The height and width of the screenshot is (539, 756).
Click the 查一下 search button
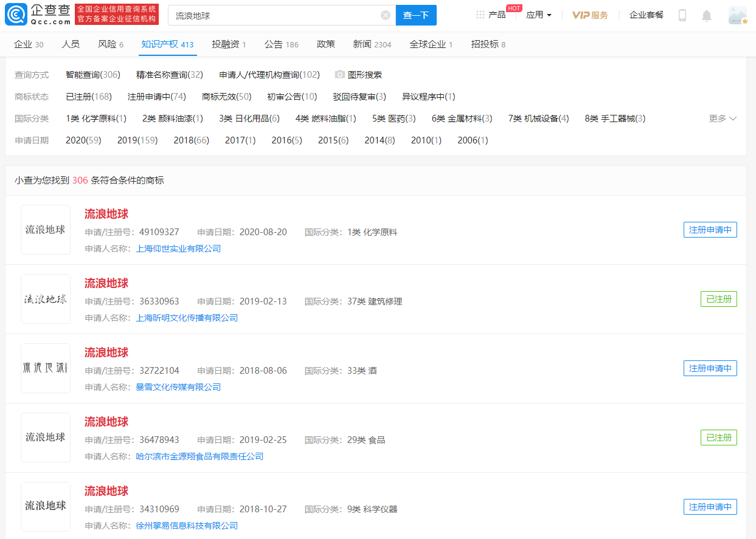click(x=416, y=15)
